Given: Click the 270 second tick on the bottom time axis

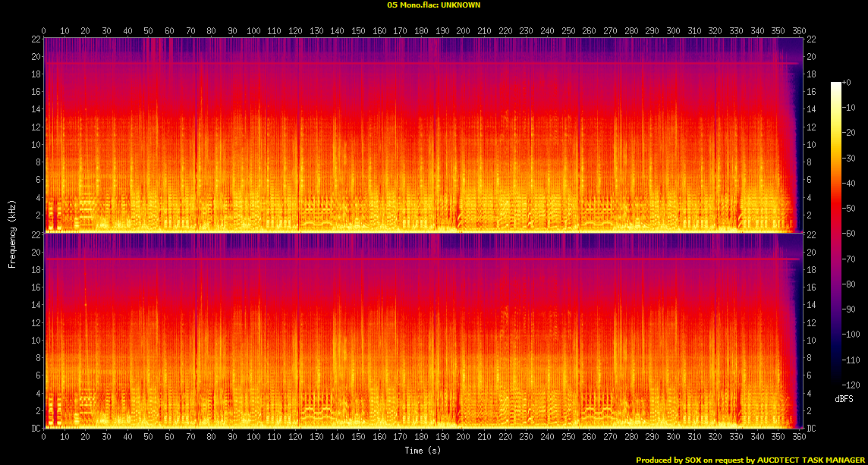Looking at the screenshot, I should 609,437.
